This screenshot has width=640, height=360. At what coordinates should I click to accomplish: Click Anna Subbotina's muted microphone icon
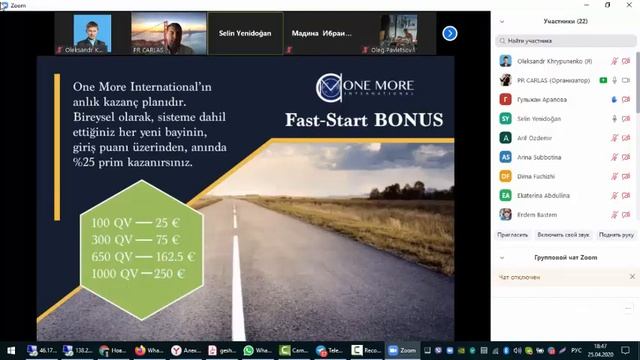click(x=614, y=157)
